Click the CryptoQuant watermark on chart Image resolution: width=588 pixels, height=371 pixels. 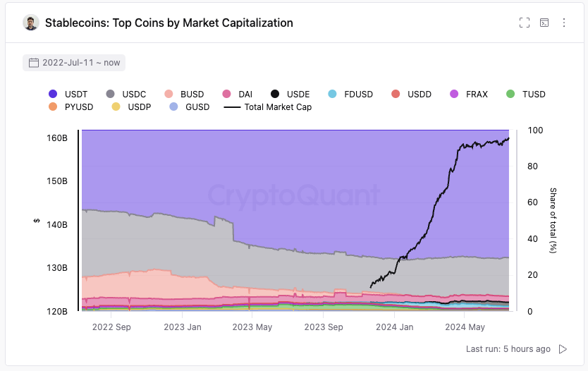click(x=293, y=195)
